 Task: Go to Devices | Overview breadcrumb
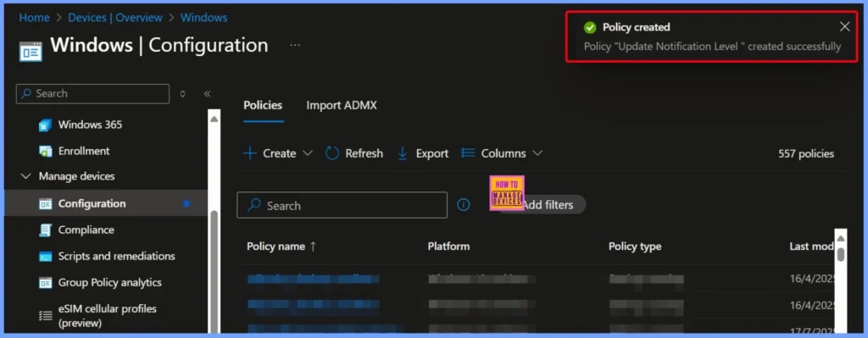point(115,18)
